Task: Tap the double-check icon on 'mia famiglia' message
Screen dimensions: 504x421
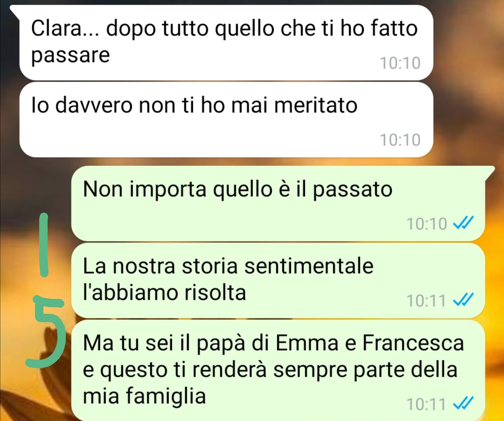Action: point(463,403)
